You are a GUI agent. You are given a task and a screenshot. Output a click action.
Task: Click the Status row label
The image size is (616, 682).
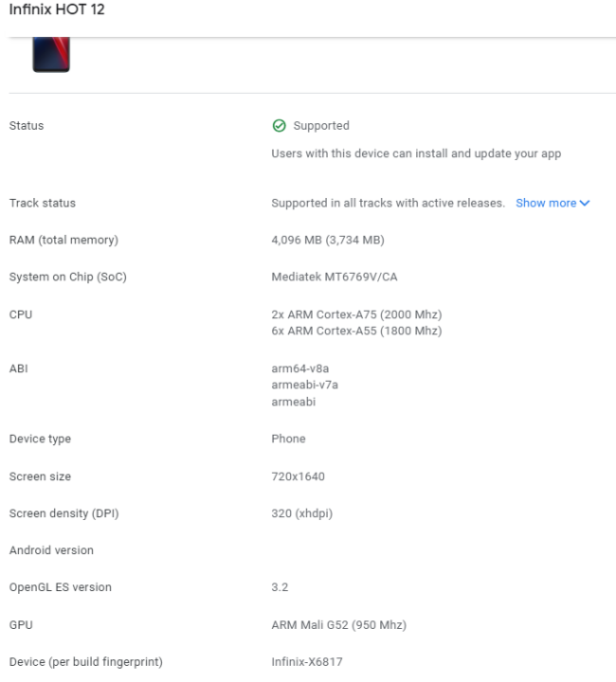(x=27, y=126)
